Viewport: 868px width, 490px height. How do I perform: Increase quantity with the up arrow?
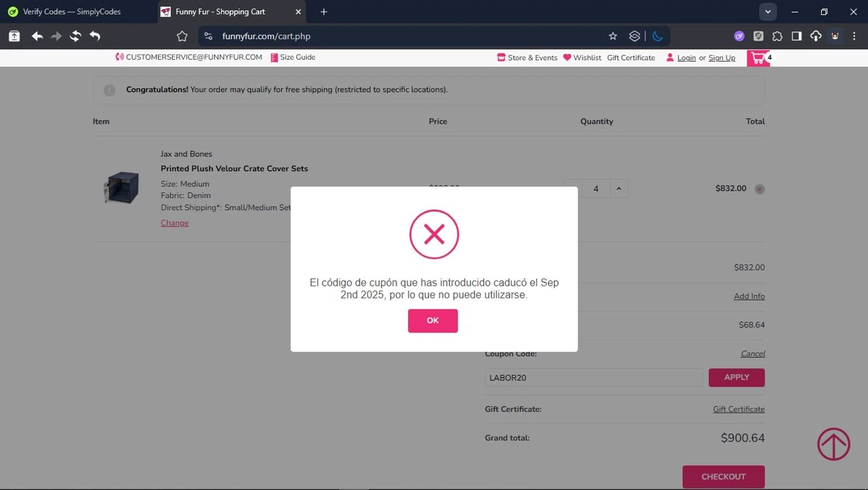point(619,189)
